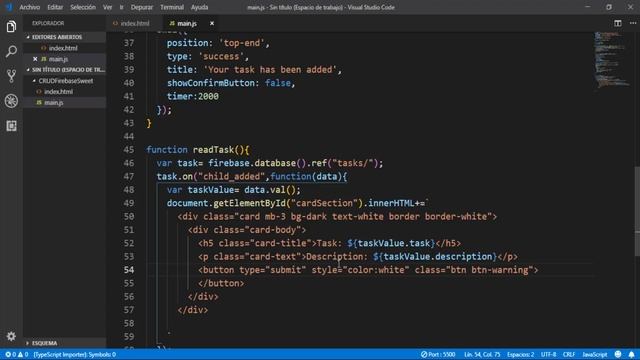Expand the Esquema outline section

(64, 343)
